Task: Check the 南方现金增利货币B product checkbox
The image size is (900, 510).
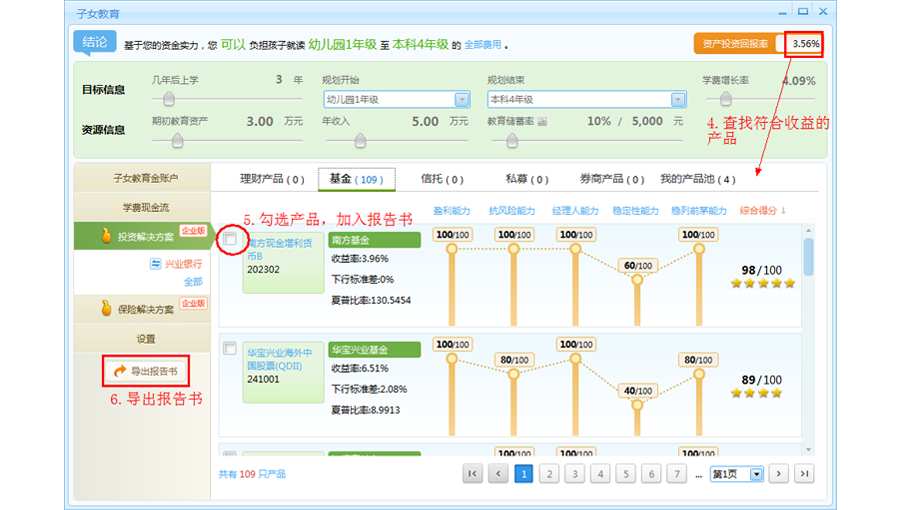Action: coord(230,239)
